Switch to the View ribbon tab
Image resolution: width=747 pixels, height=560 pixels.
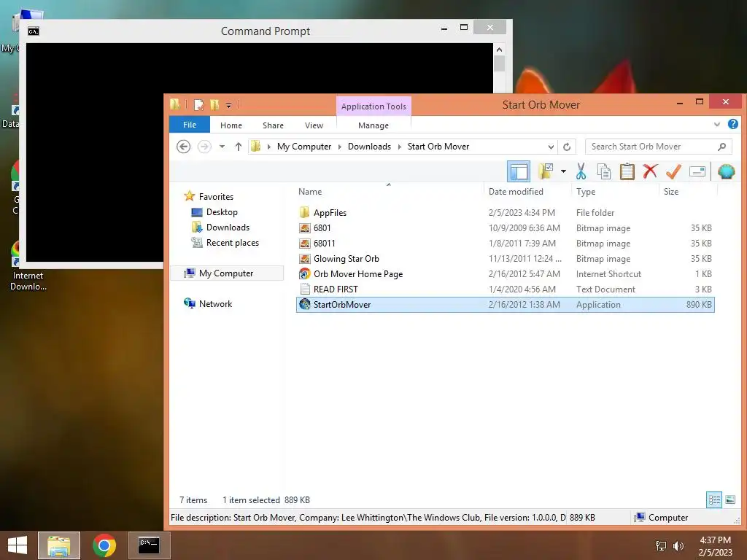pos(314,125)
